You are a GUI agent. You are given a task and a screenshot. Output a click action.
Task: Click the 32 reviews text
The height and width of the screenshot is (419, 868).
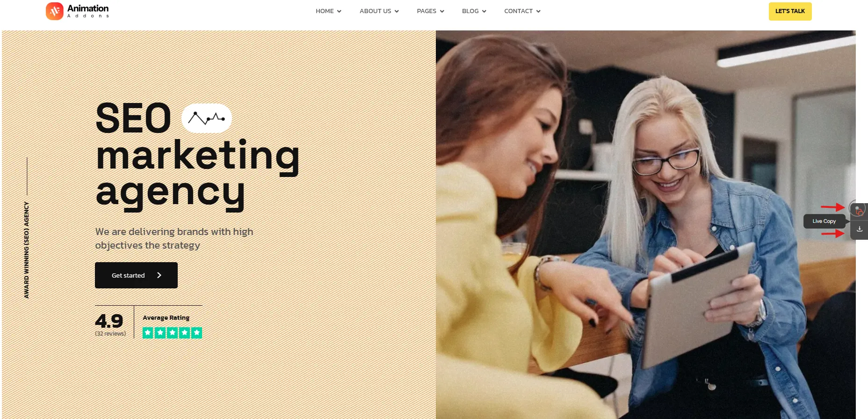(110, 334)
